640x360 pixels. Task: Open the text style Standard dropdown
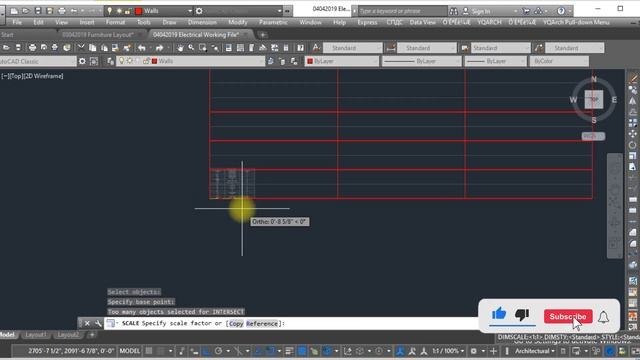click(x=353, y=48)
